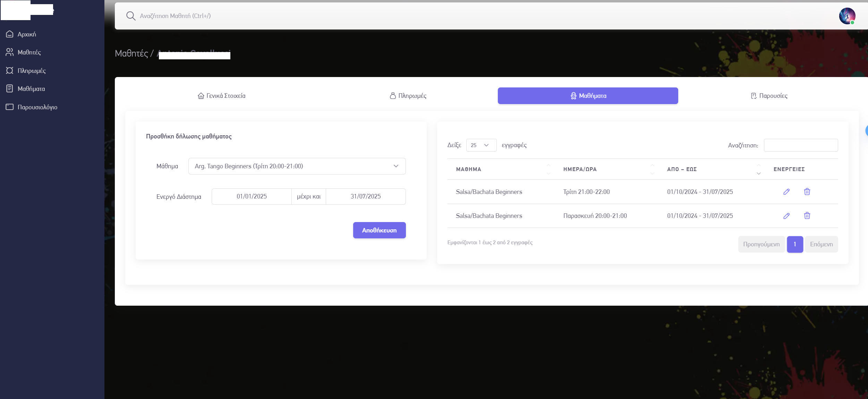Sort table by ΜΑΘΗΜΑ column
Image resolution: width=868 pixels, height=399 pixels.
468,169
